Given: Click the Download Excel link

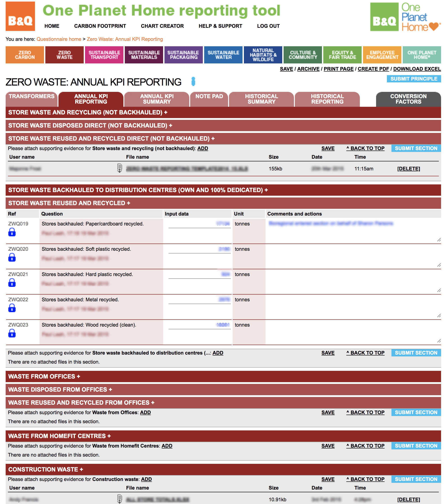Looking at the screenshot, I should (x=417, y=69).
